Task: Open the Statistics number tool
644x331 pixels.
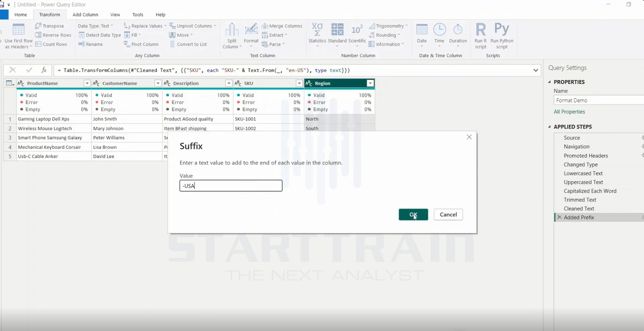Action: 317,34
